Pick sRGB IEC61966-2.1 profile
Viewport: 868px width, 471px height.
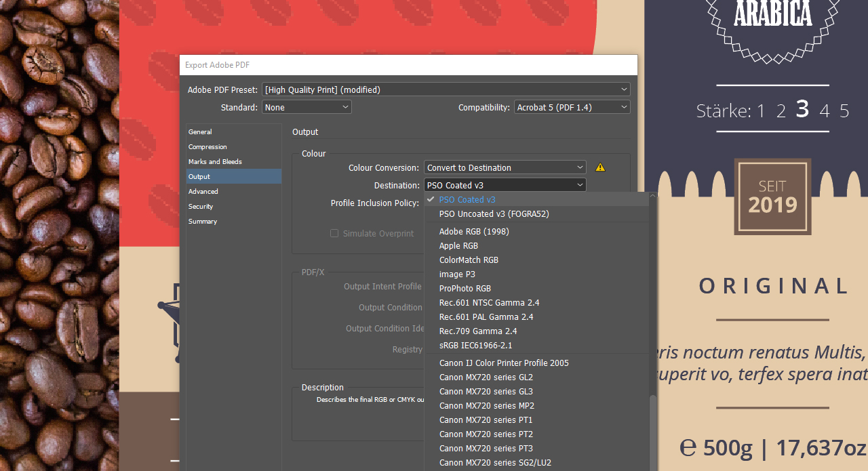(536, 345)
